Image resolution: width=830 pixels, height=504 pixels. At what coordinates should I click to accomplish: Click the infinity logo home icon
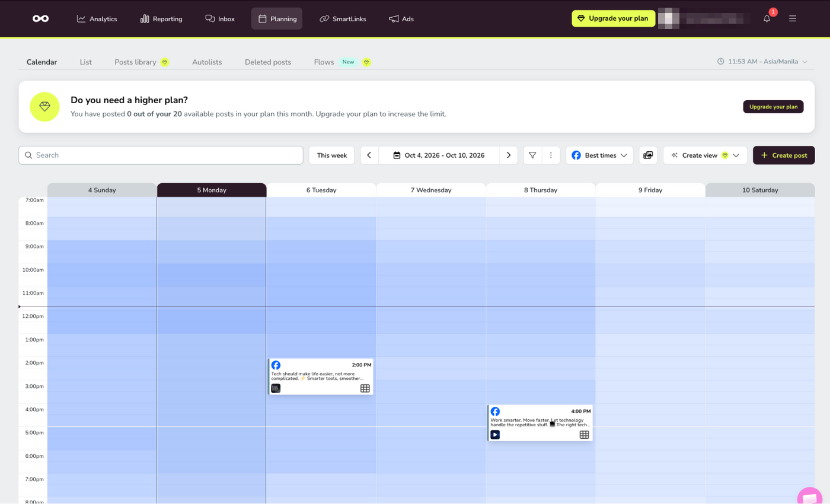(x=40, y=18)
